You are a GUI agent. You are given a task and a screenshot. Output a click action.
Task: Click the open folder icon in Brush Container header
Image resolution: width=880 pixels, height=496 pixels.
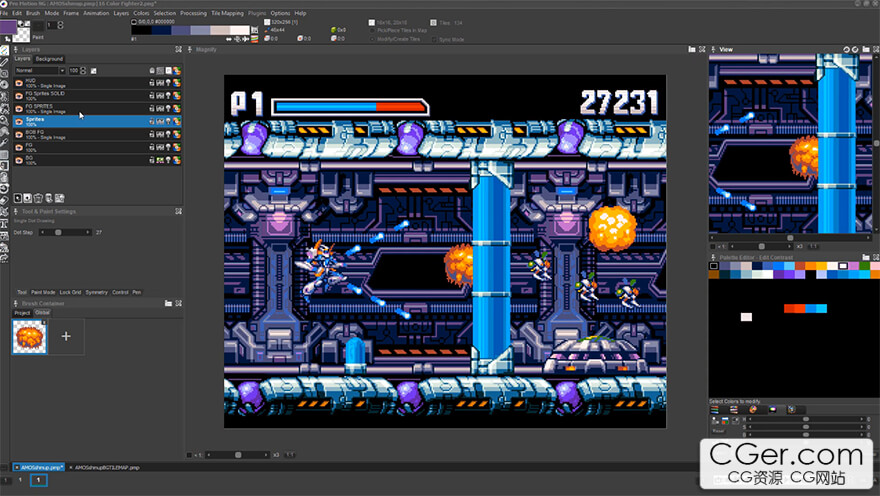[168, 303]
